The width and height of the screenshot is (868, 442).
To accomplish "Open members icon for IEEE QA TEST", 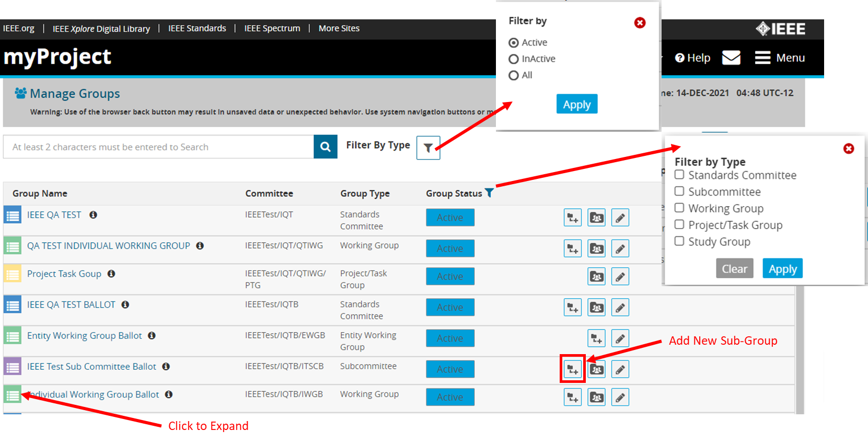I will pyautogui.click(x=596, y=218).
